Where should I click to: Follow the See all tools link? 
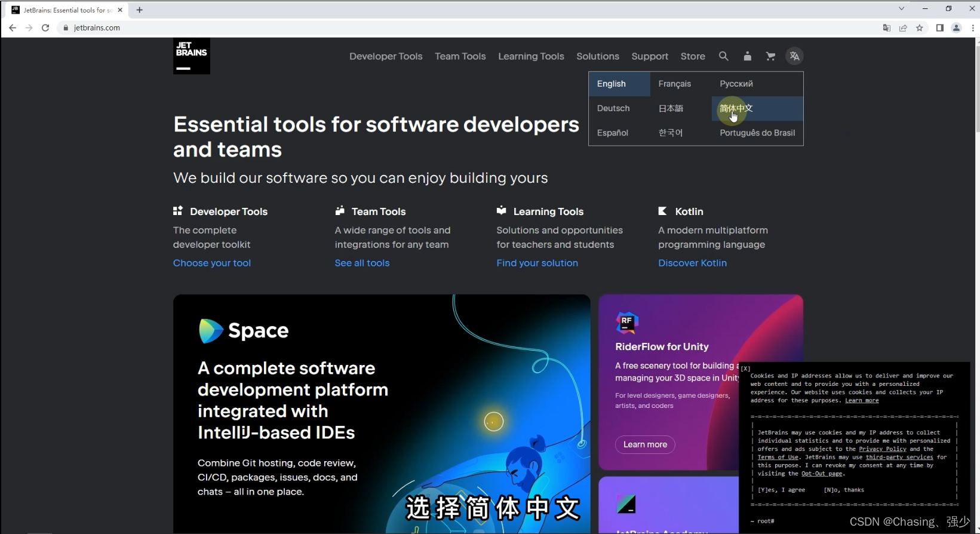tap(362, 263)
